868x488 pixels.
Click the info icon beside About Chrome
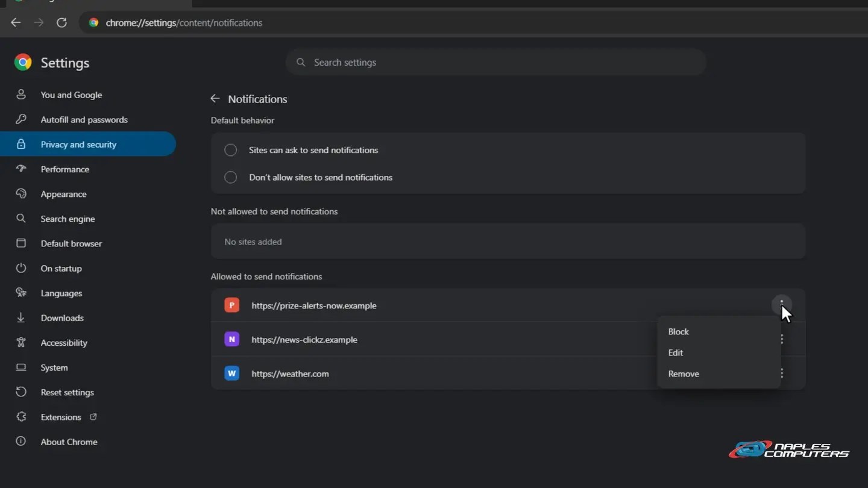[21, 441]
